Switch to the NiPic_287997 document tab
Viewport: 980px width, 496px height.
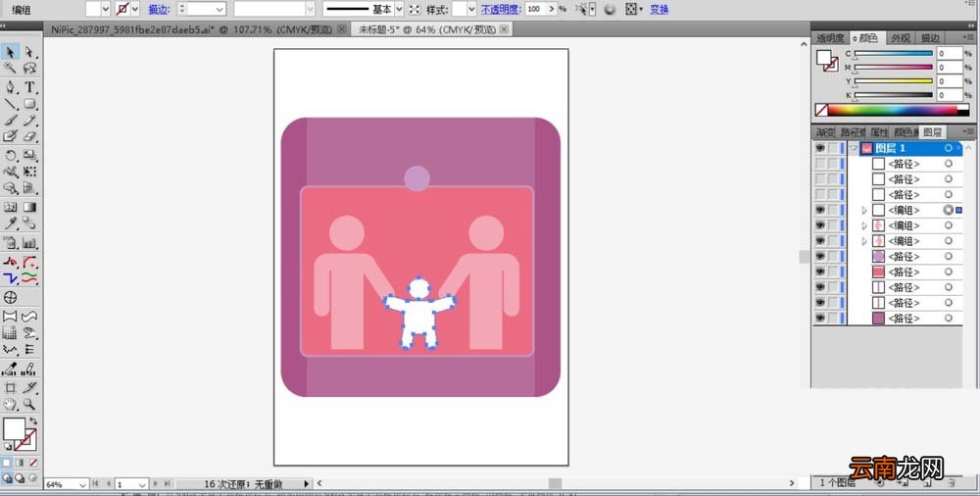(x=193, y=29)
